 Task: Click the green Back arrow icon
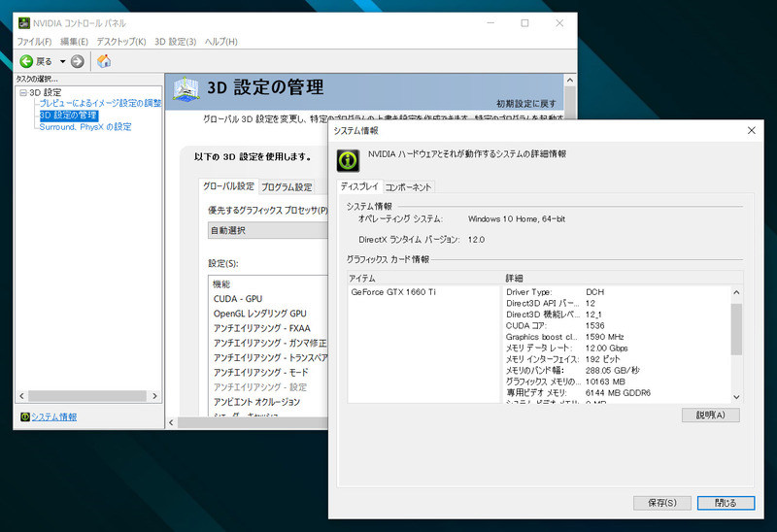click(26, 61)
